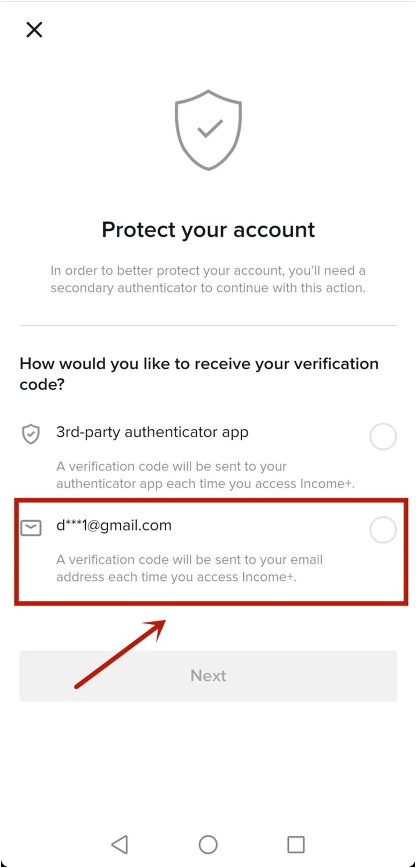Select the 3rd-party authenticator app radio button
The height and width of the screenshot is (868, 416).
point(383,437)
